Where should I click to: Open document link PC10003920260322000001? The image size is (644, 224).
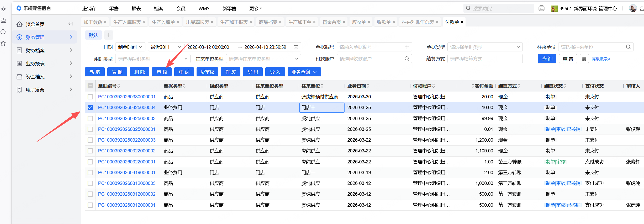[126, 162]
